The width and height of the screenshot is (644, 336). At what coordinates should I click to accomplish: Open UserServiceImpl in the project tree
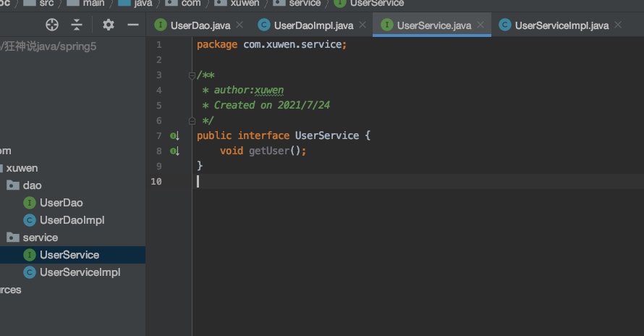click(80, 272)
